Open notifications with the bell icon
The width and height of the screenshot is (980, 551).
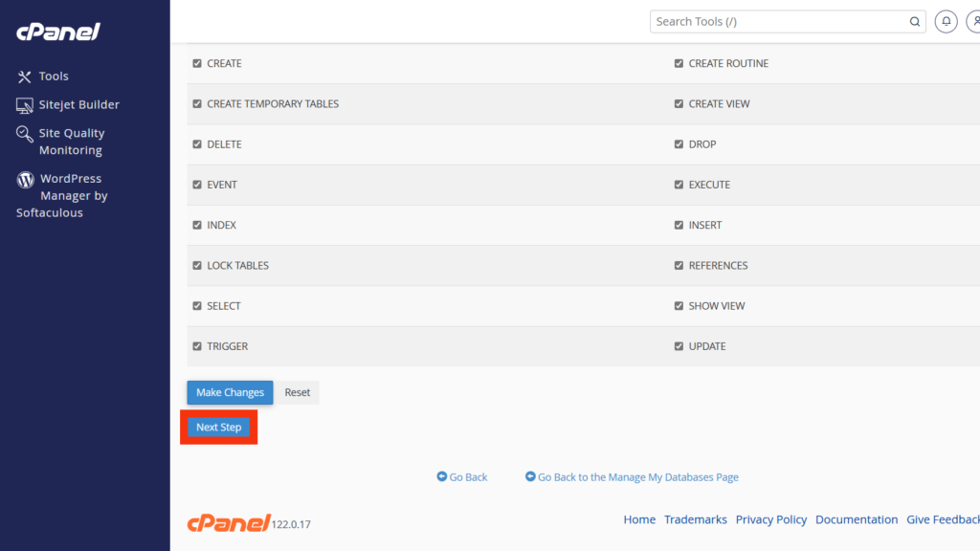pos(946,21)
